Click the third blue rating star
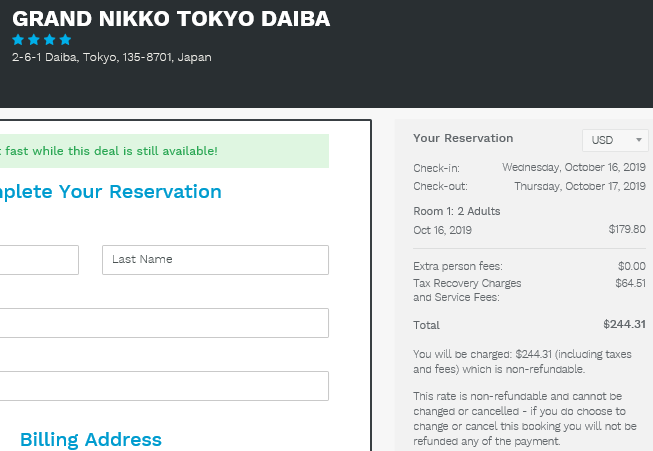This screenshot has height=451, width=653. click(50, 40)
